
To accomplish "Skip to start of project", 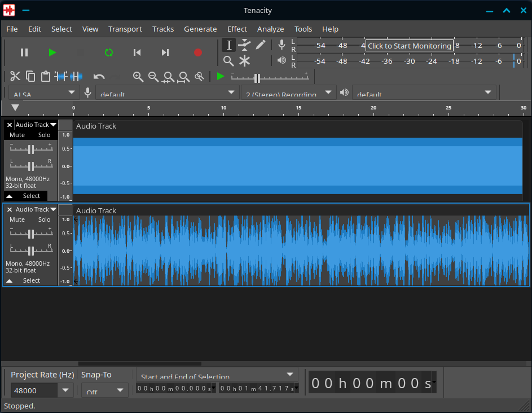I will point(137,52).
